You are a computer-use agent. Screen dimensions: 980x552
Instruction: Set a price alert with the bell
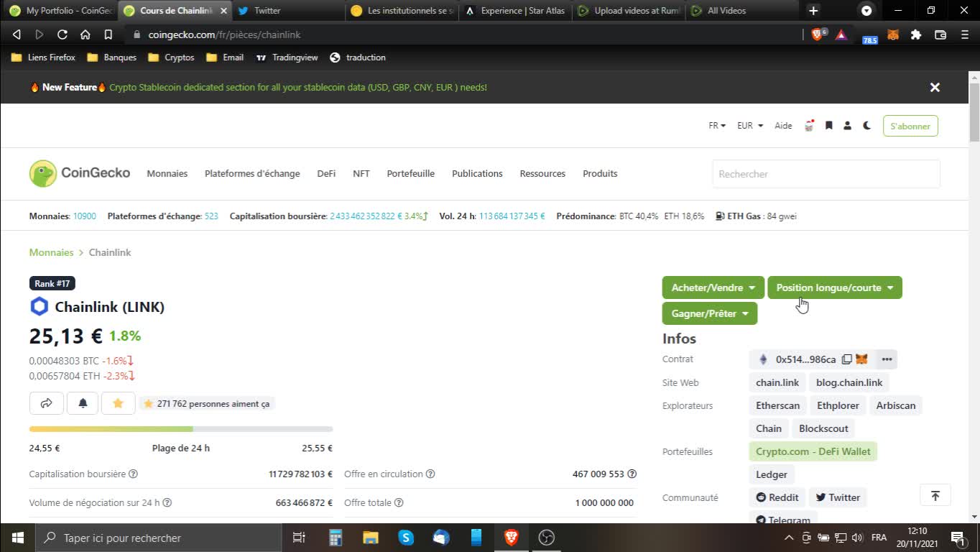83,403
